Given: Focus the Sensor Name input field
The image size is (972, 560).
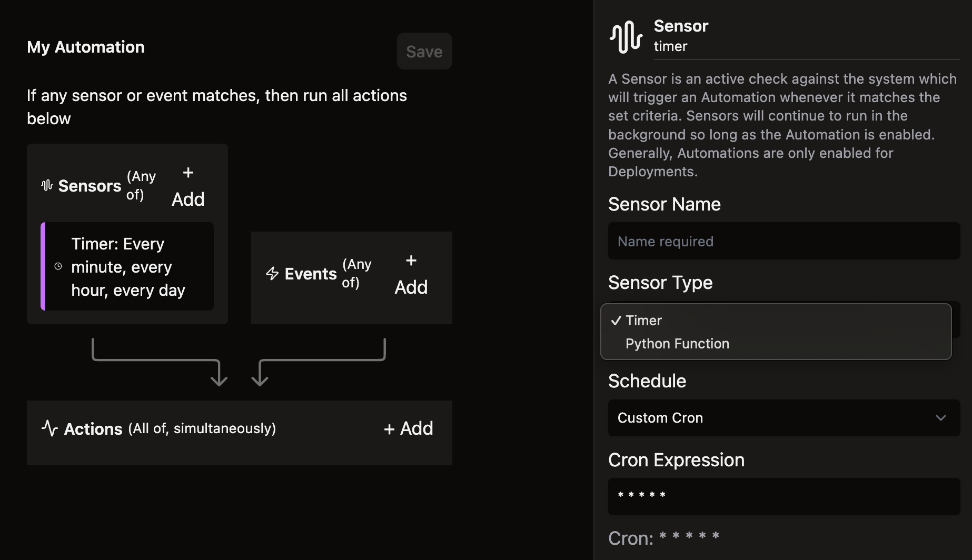Looking at the screenshot, I should [784, 241].
